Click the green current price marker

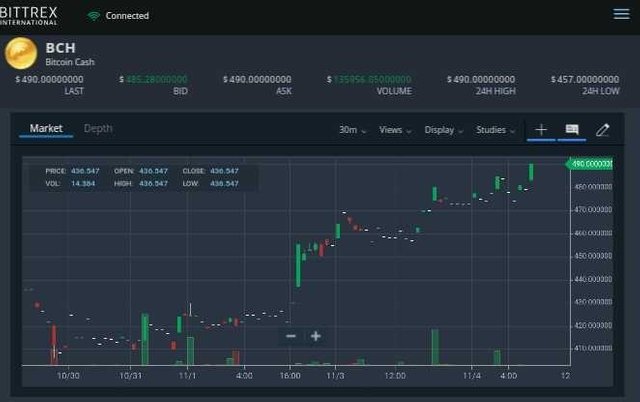[x=591, y=163]
